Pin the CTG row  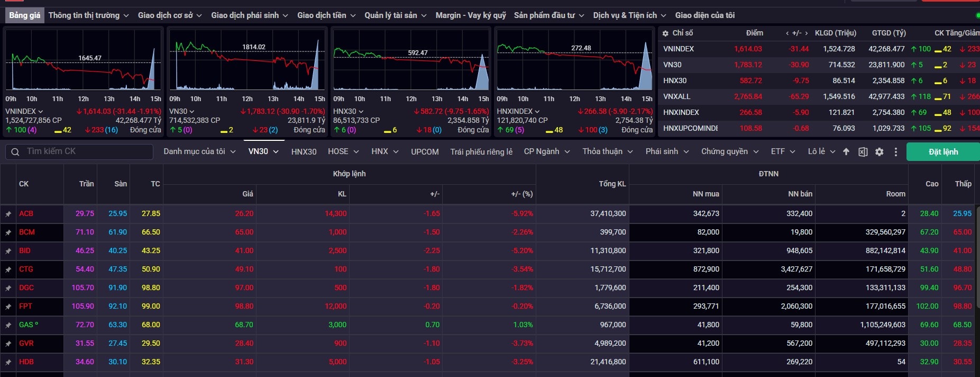(x=8, y=270)
